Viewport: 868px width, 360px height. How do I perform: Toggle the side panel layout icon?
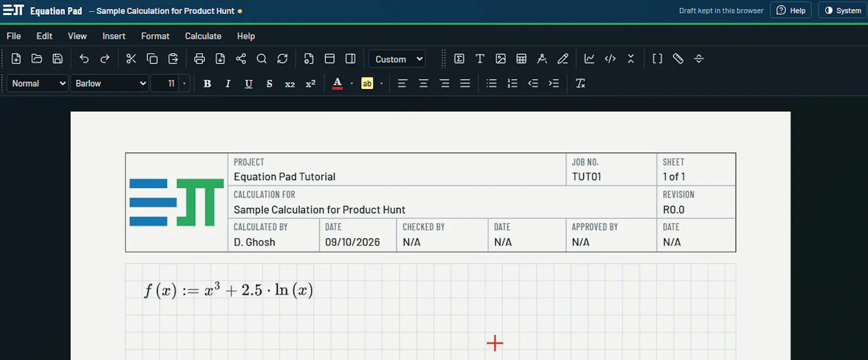click(350, 59)
